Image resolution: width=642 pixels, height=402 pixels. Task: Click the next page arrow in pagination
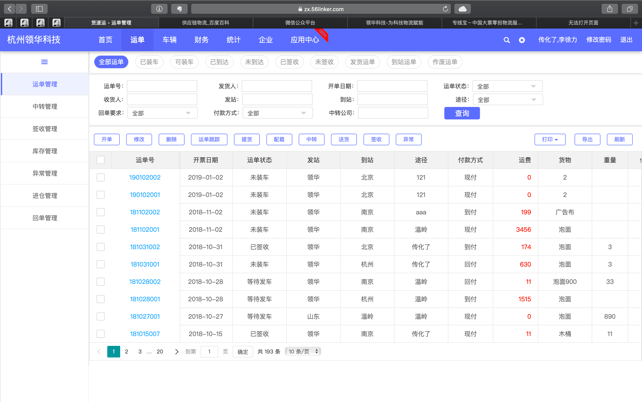pyautogui.click(x=177, y=352)
